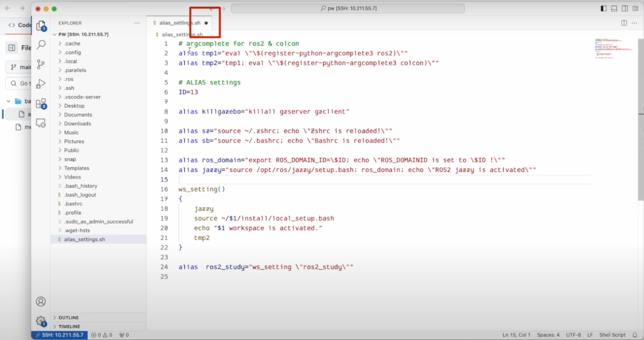The image size is (644, 340).
Task: Expand the OUTLINE section
Action: (69, 317)
